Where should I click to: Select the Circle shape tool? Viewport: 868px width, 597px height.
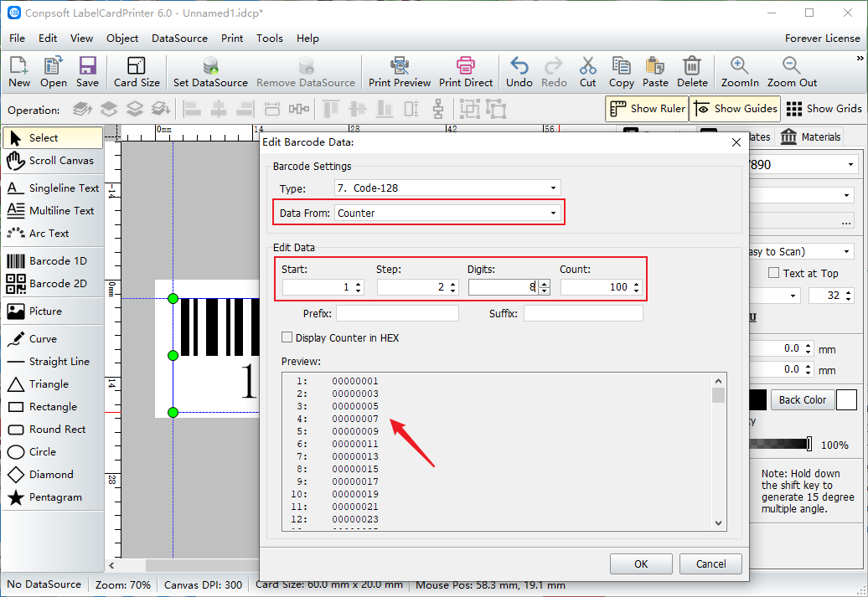[53, 452]
